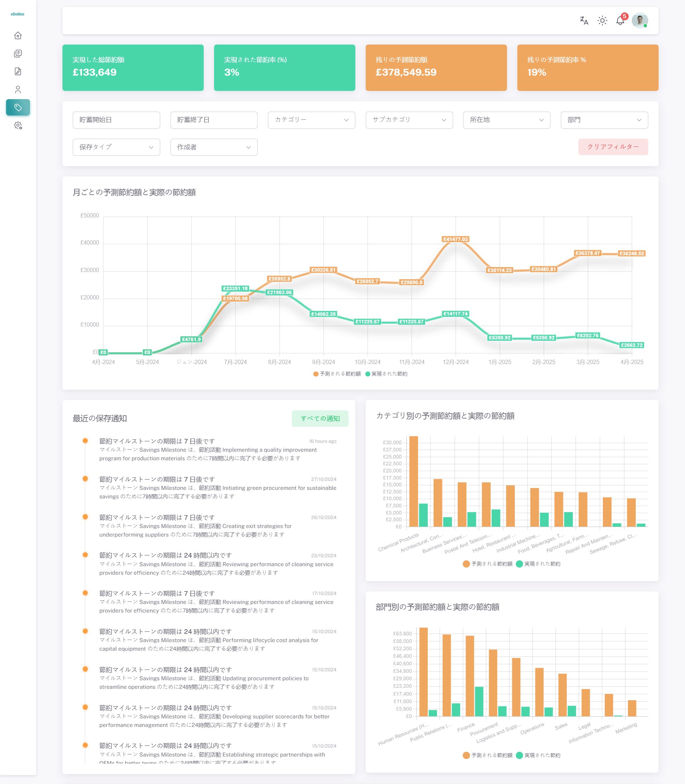The width and height of the screenshot is (685, 784).
Task: Open the notification bell icon
Action: [620, 21]
